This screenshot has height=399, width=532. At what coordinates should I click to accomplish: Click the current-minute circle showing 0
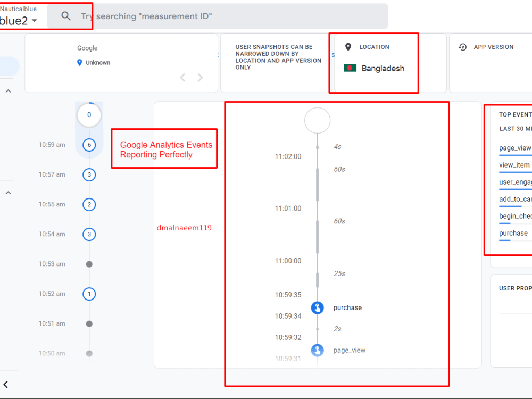pos(89,115)
